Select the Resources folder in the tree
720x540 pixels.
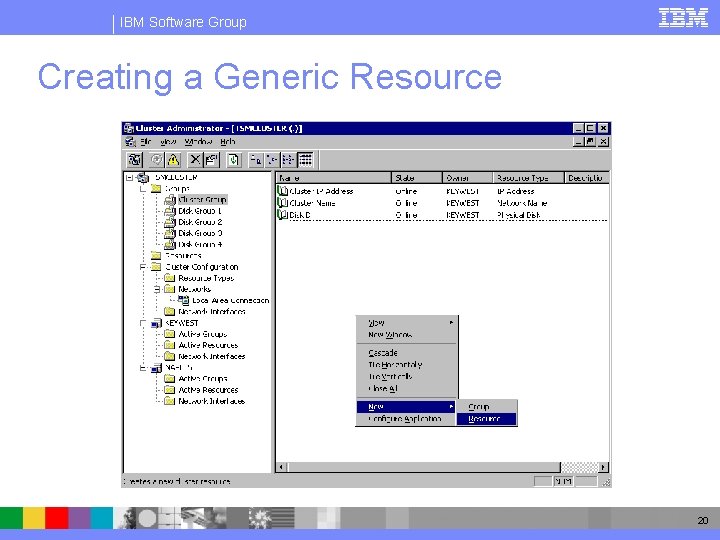coord(183,256)
